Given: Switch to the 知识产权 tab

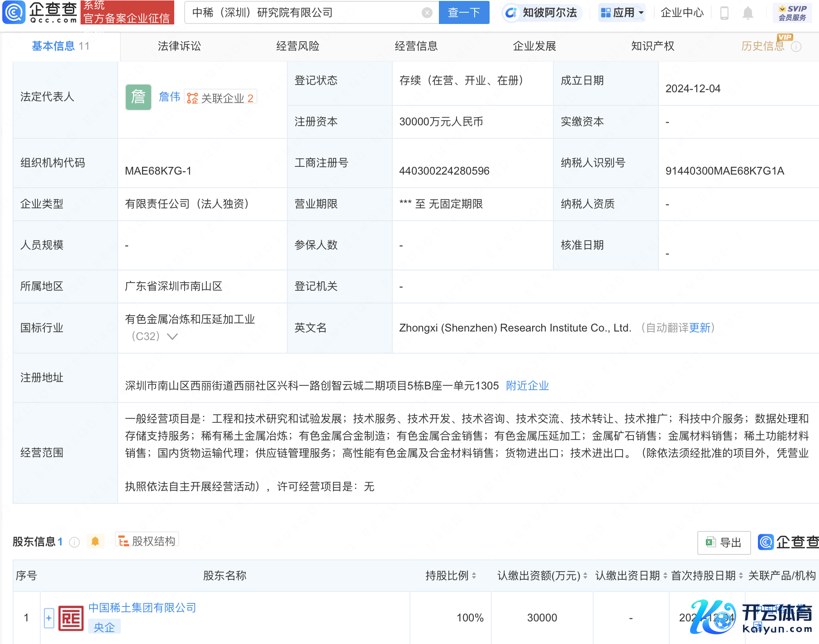Looking at the screenshot, I should click(x=652, y=46).
